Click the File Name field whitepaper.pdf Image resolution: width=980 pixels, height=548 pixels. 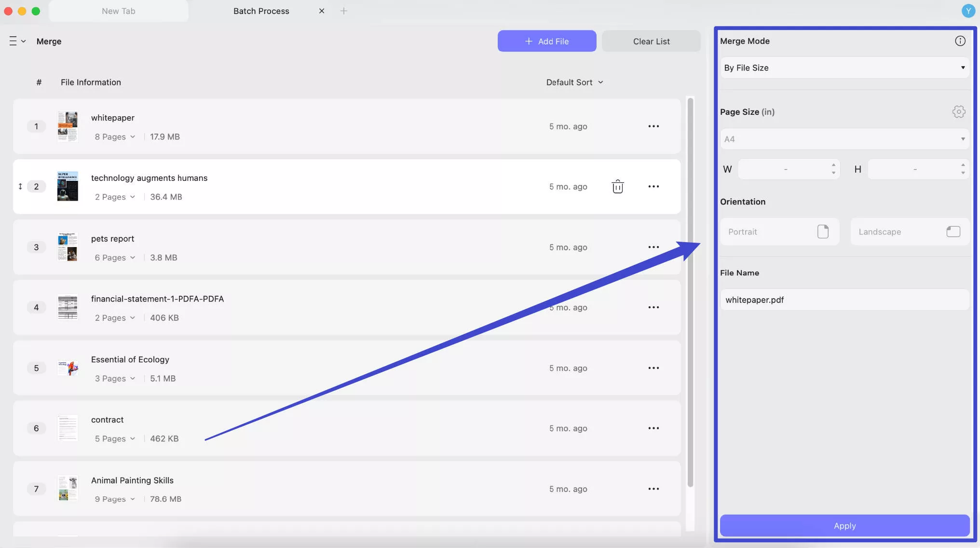pos(844,300)
